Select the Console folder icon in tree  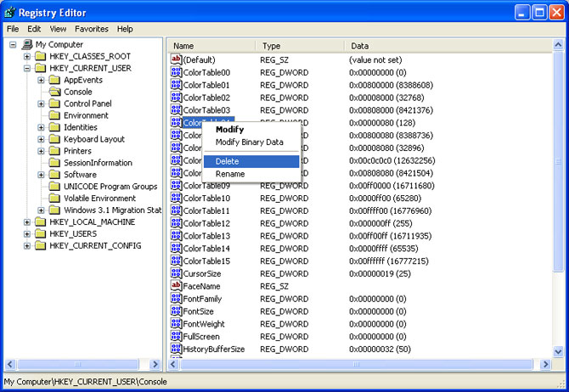[55, 92]
